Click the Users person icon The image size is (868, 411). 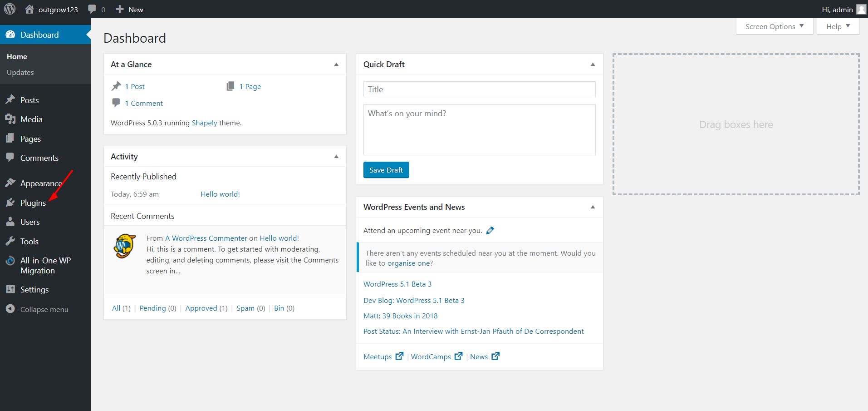coord(10,222)
